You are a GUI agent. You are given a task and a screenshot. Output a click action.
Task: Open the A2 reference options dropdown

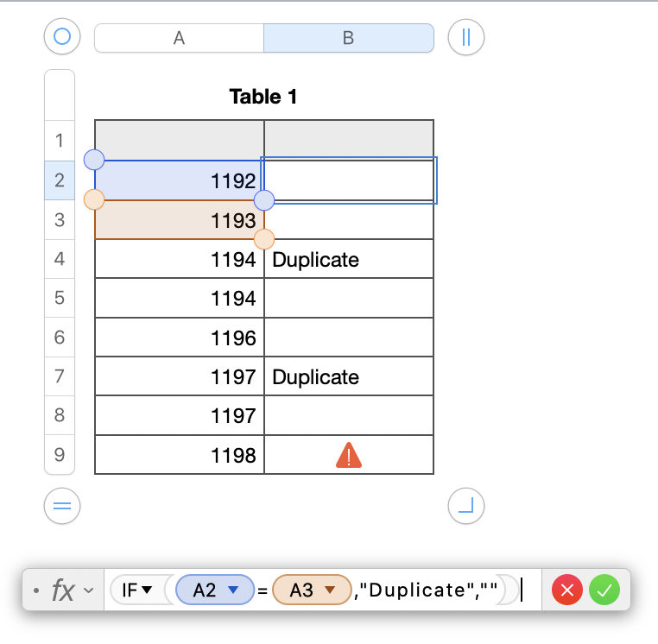(x=231, y=590)
